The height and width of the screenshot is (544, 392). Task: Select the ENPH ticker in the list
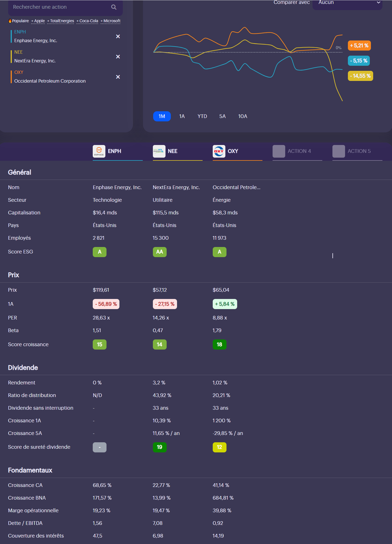(20, 32)
